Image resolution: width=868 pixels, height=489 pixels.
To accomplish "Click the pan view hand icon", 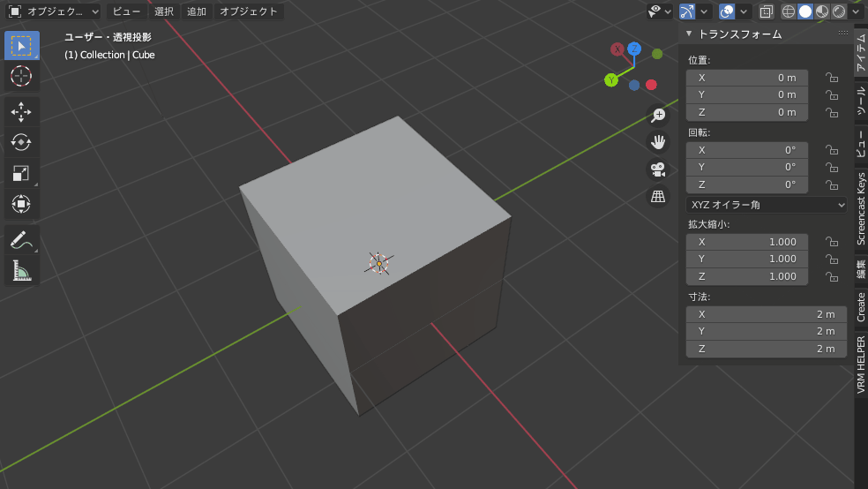I will tap(658, 142).
